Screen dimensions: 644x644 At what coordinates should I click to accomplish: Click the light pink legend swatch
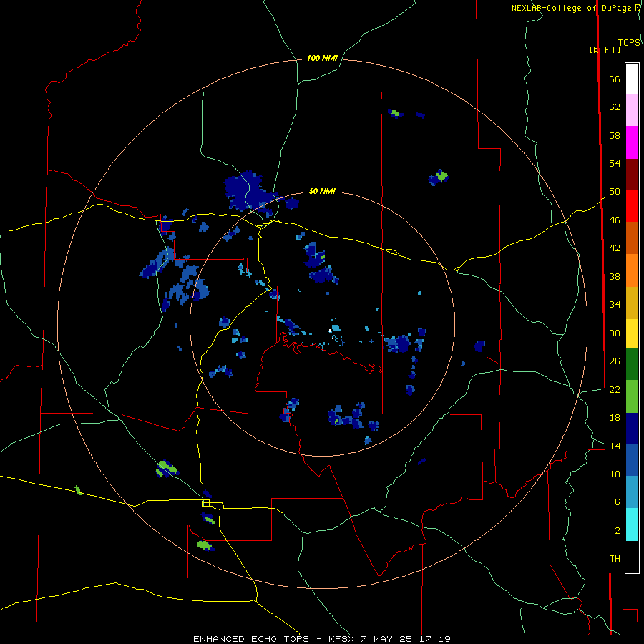click(x=632, y=109)
